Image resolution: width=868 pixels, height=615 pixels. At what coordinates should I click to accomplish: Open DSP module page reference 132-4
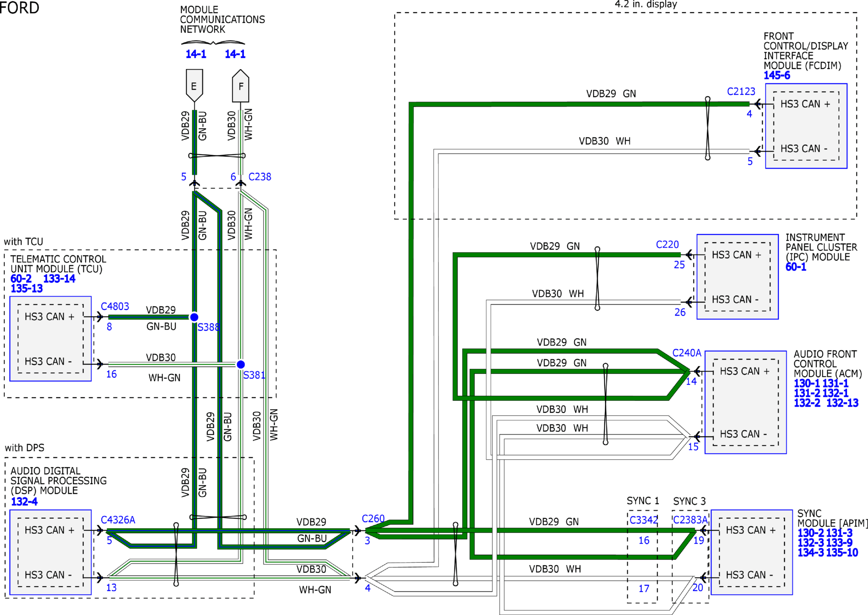[x=24, y=502]
